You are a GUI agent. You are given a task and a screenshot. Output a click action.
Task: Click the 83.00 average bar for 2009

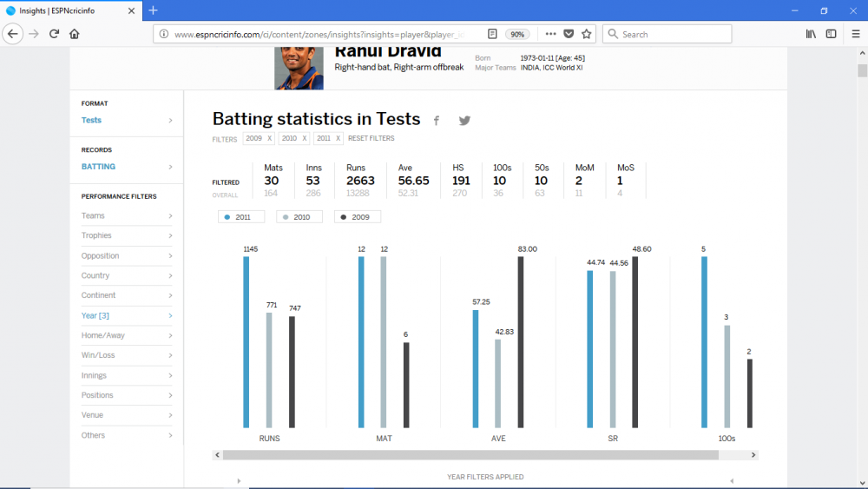(x=520, y=342)
